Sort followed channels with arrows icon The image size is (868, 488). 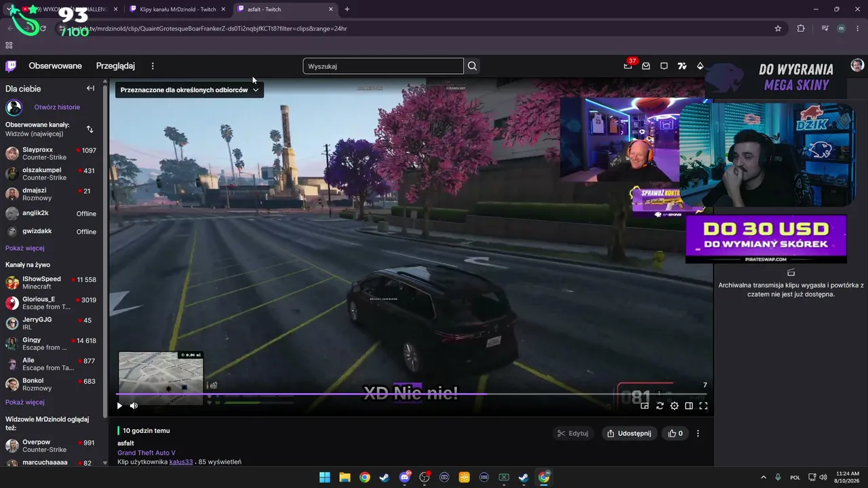tap(90, 129)
